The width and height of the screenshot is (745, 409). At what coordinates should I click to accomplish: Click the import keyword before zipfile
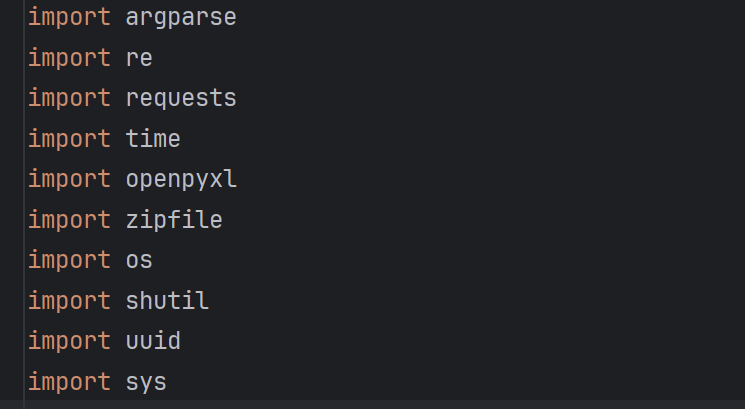(69, 220)
